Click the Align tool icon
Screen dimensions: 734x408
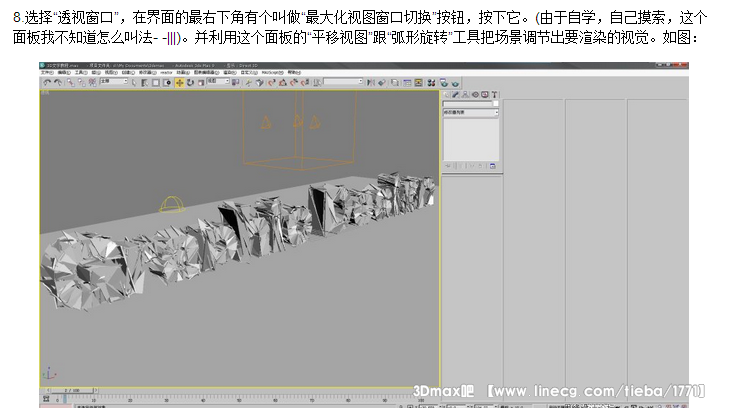coord(382,82)
